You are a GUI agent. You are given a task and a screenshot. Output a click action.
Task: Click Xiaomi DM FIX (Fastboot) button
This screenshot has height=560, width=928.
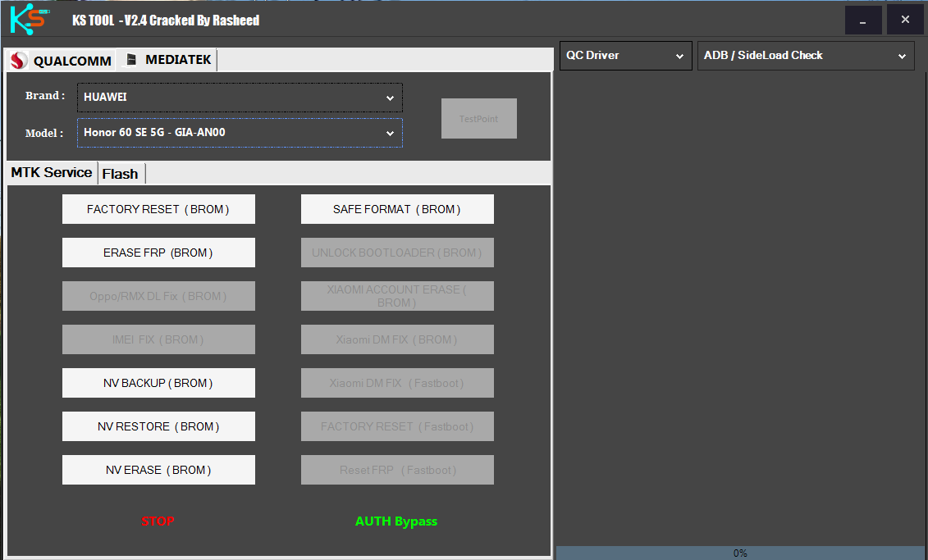[397, 383]
